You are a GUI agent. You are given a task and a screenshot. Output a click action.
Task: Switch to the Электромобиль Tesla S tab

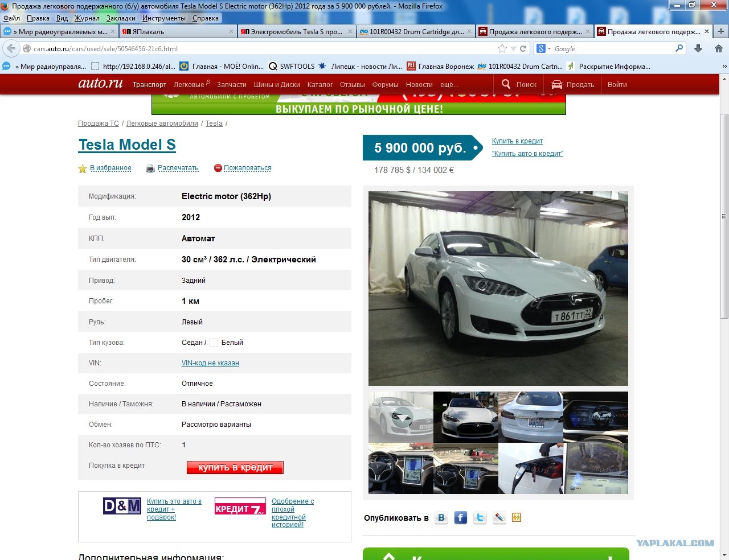point(296,32)
